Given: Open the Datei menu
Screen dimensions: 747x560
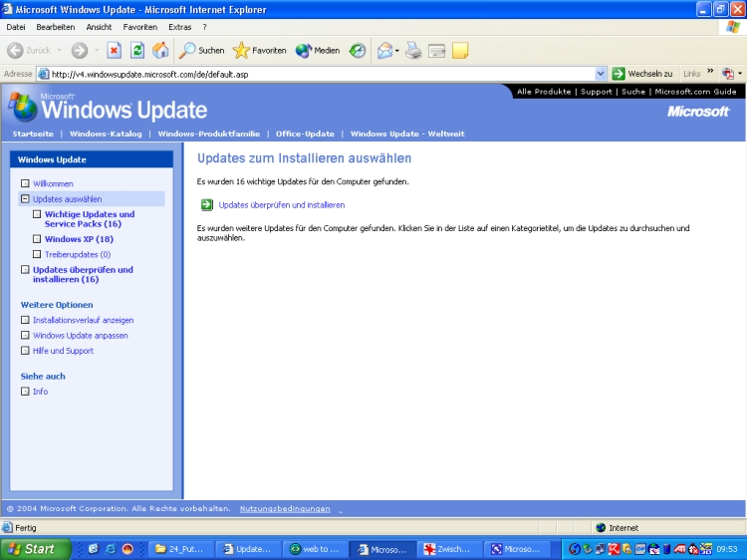Looking at the screenshot, I should click(16, 27).
